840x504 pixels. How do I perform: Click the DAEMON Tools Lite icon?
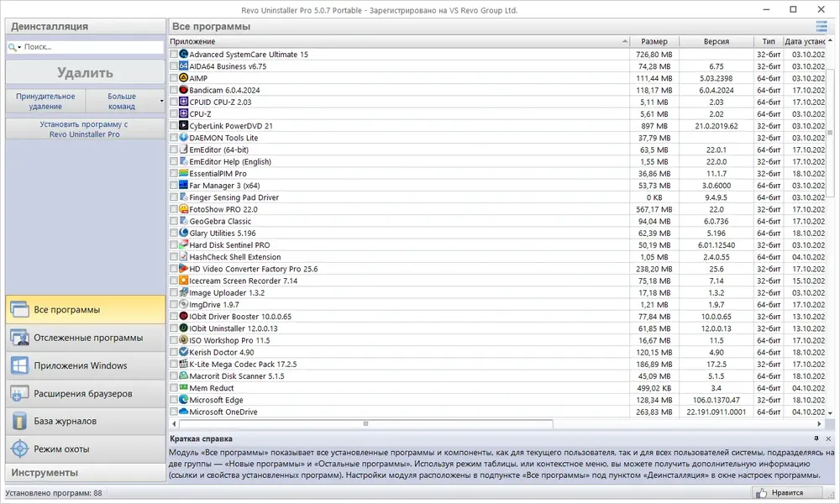pos(184,138)
